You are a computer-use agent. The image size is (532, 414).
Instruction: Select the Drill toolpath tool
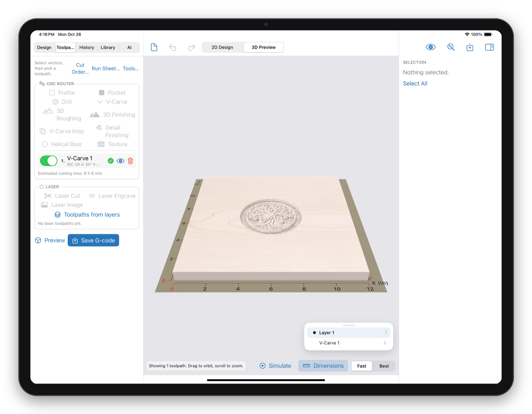point(62,102)
